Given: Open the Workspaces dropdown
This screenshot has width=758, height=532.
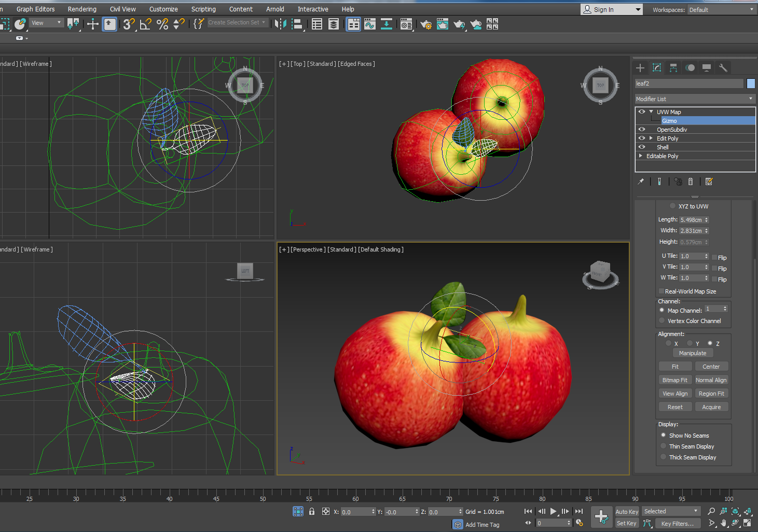Looking at the screenshot, I should (x=721, y=10).
